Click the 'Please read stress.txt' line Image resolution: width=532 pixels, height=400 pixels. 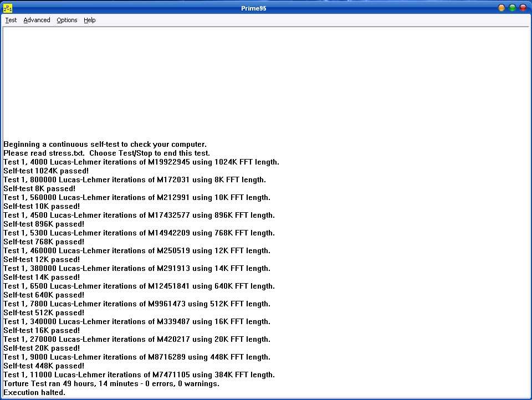point(106,153)
